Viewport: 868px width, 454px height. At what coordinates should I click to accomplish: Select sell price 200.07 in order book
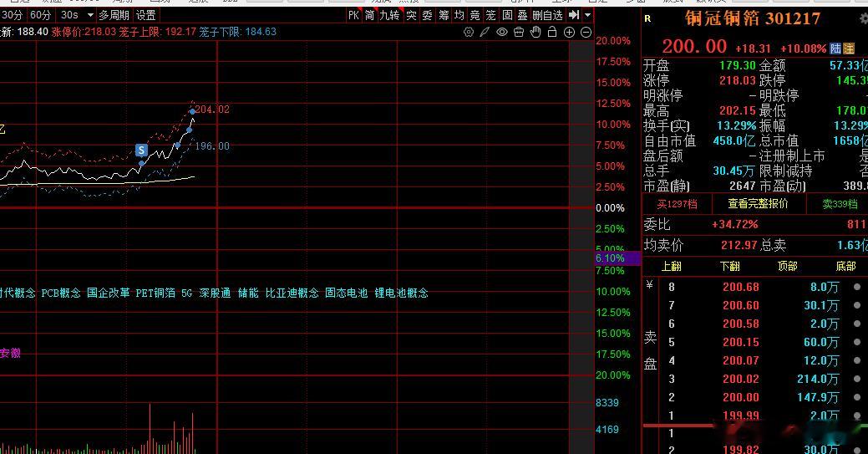[x=741, y=360]
